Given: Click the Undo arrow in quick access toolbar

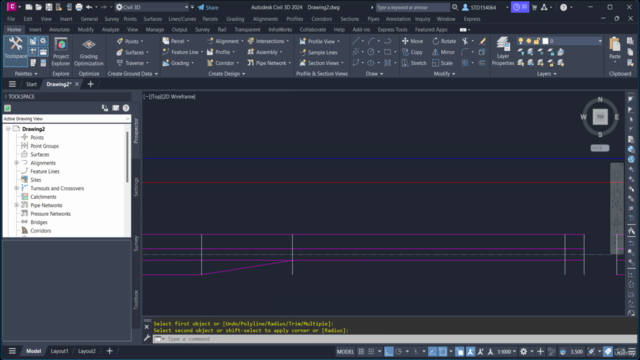Looking at the screenshot, I should (89, 7).
